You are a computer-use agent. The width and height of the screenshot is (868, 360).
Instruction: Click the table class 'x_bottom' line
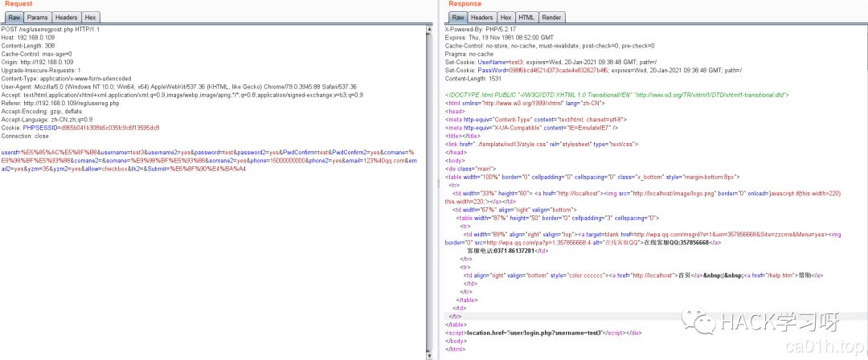[592, 177]
